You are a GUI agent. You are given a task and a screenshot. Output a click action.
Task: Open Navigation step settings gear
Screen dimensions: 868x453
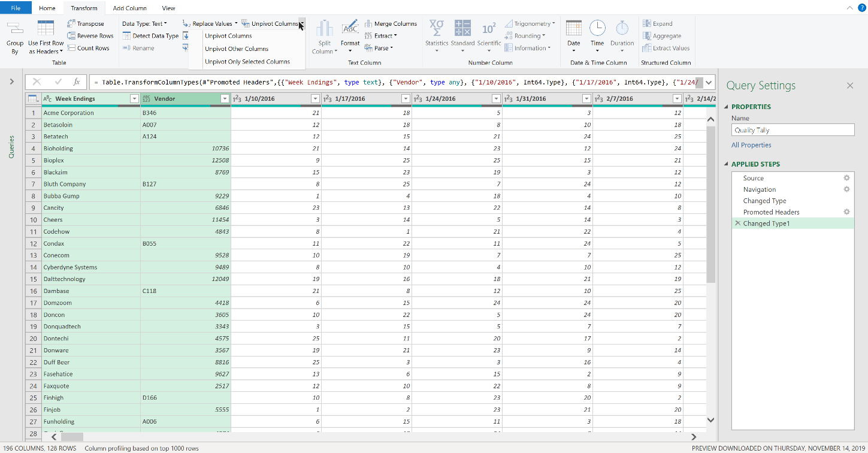[x=846, y=189]
